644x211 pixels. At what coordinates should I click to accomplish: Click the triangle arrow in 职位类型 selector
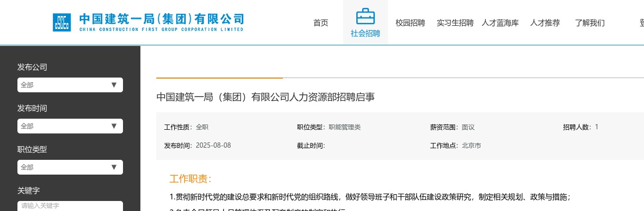tap(113, 167)
